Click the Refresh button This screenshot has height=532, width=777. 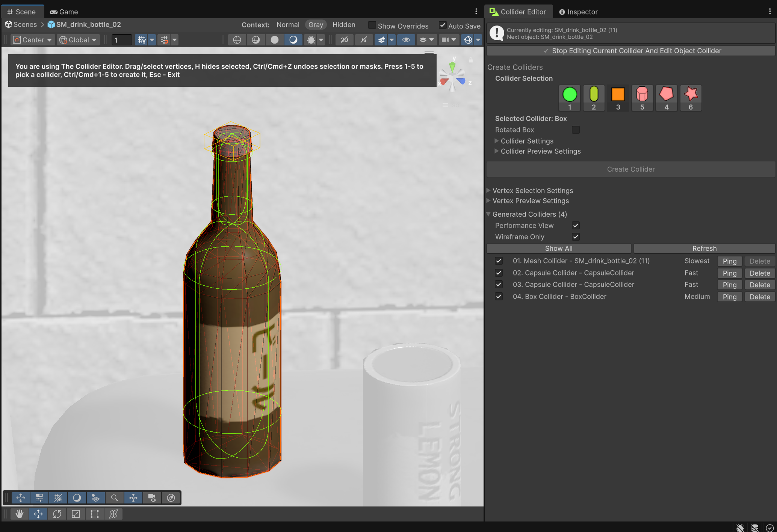click(x=704, y=249)
